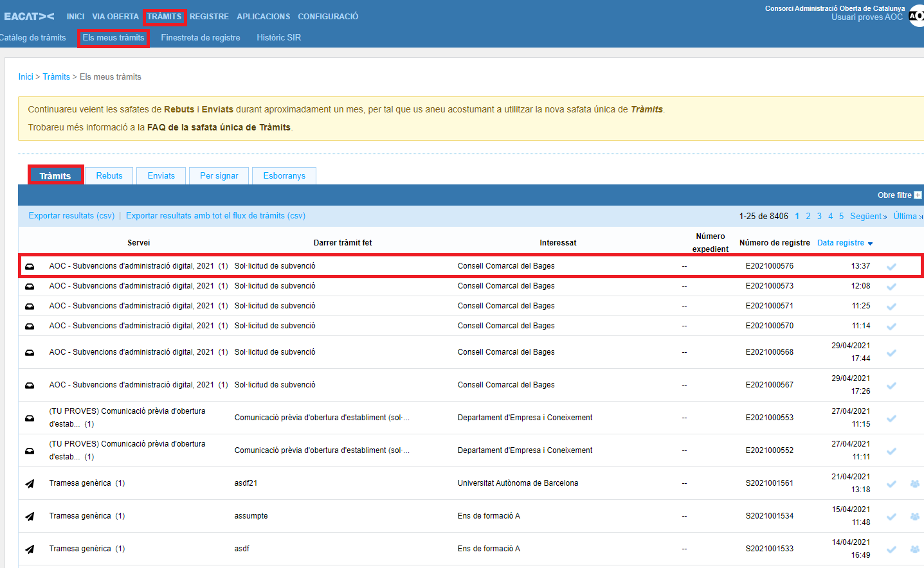Click inbox icon of registre E2021000576 row
Image resolution: width=924 pixels, height=568 pixels.
point(30,267)
